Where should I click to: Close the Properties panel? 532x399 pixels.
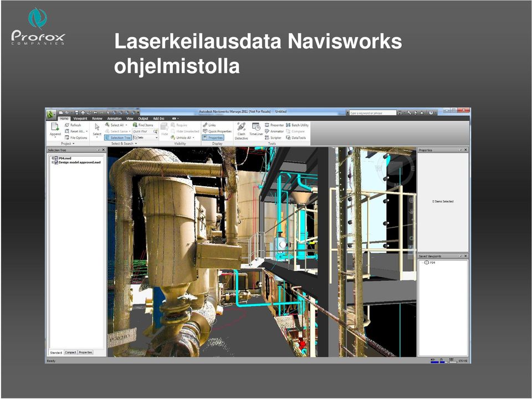coord(465,150)
